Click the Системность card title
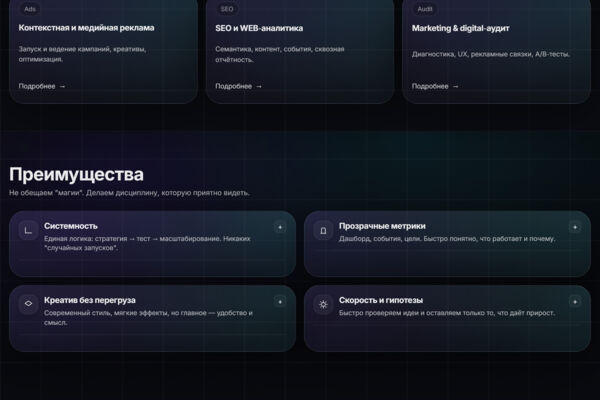This screenshot has height=400, width=600. (71, 226)
